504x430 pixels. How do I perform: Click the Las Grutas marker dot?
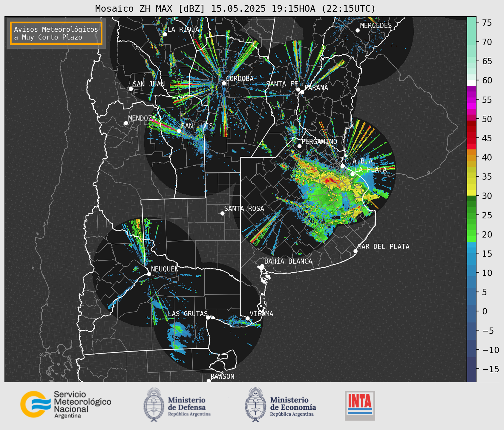coord(208,318)
